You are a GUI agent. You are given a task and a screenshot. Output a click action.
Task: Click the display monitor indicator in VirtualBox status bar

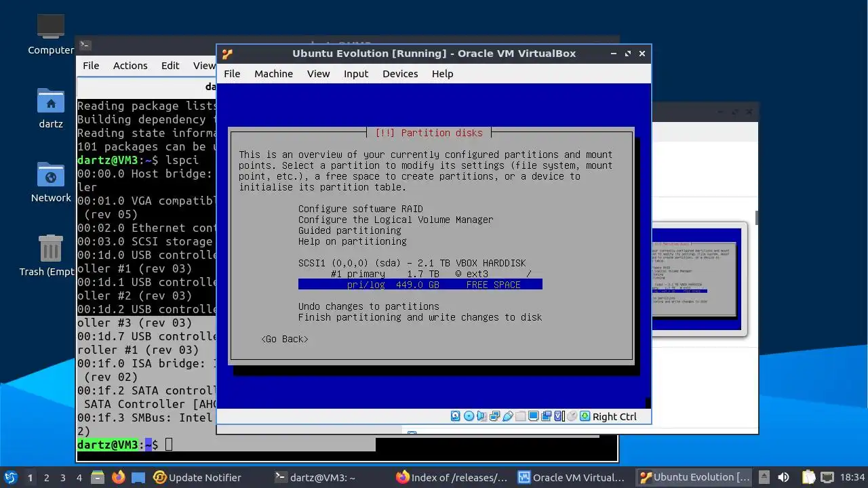[534, 416]
